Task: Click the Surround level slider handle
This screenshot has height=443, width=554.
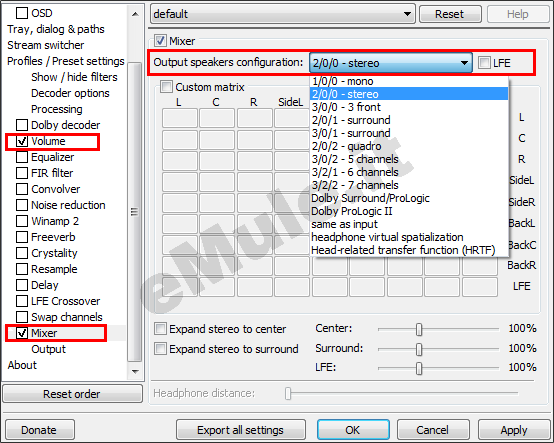Action: tap(419, 349)
